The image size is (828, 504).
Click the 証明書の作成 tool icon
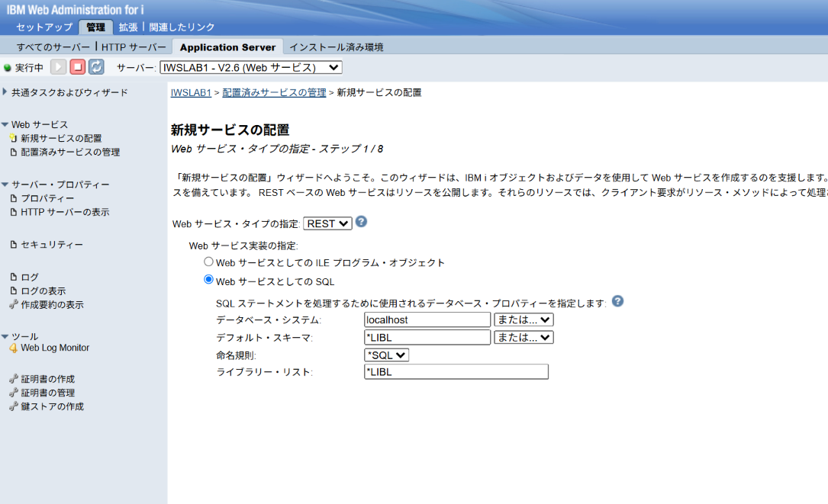click(x=14, y=379)
